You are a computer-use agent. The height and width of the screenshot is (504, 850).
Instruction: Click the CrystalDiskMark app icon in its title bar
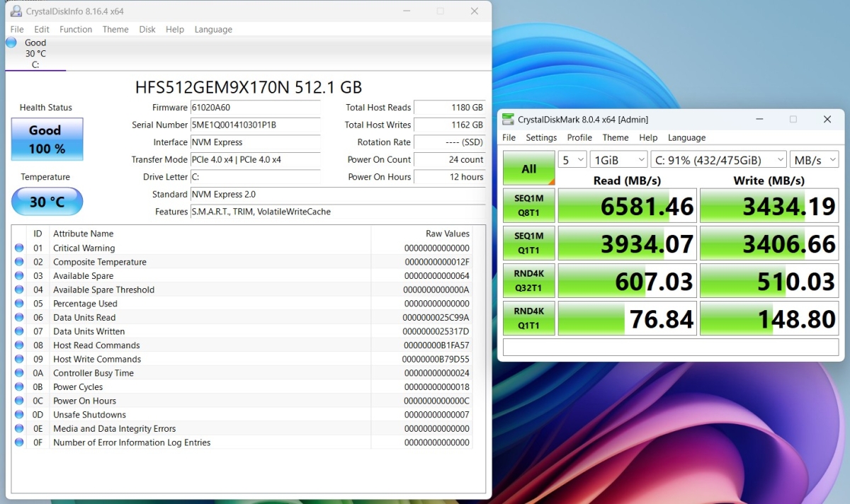(508, 120)
